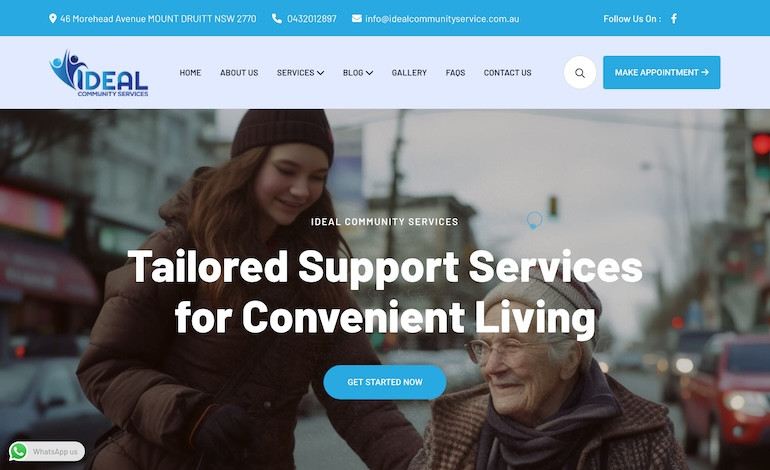Click the Make Appointment button

pyautogui.click(x=661, y=72)
